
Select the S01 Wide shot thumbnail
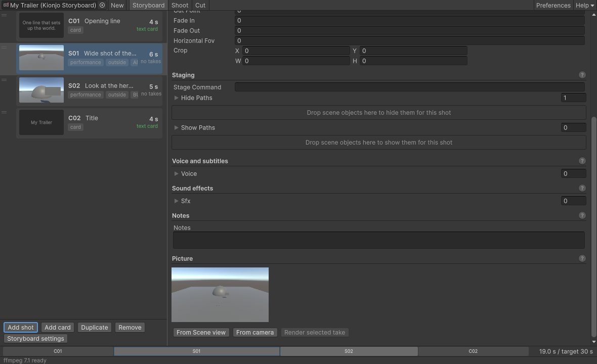[41, 58]
